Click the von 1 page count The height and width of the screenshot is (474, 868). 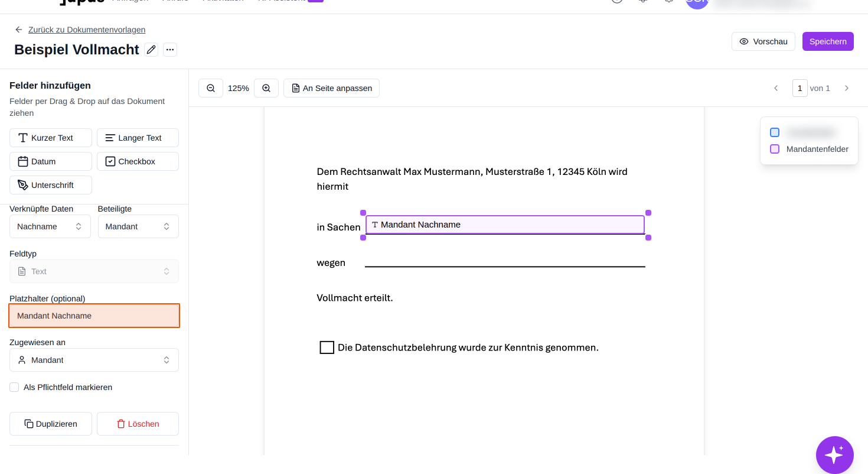(820, 88)
